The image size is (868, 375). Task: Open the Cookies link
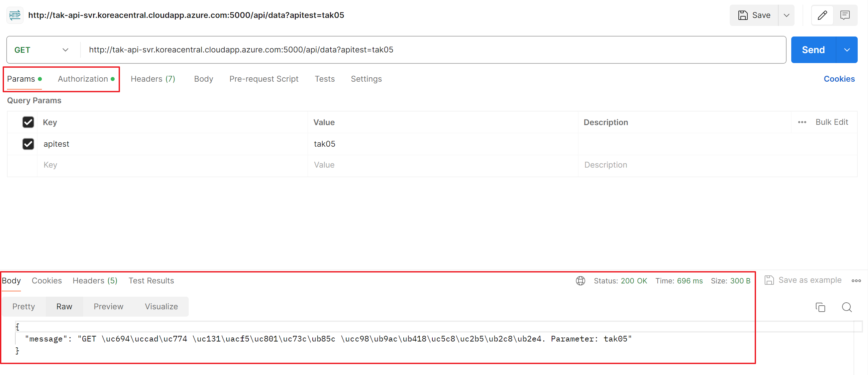[839, 79]
